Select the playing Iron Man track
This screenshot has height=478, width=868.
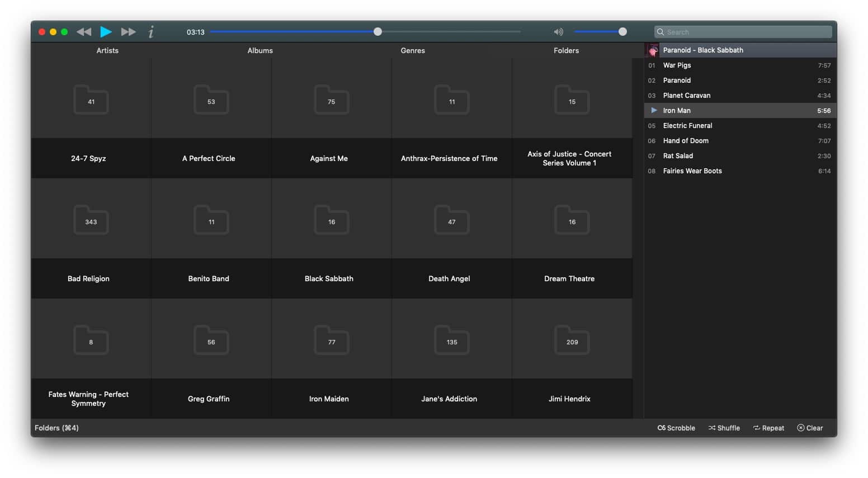[740, 111]
